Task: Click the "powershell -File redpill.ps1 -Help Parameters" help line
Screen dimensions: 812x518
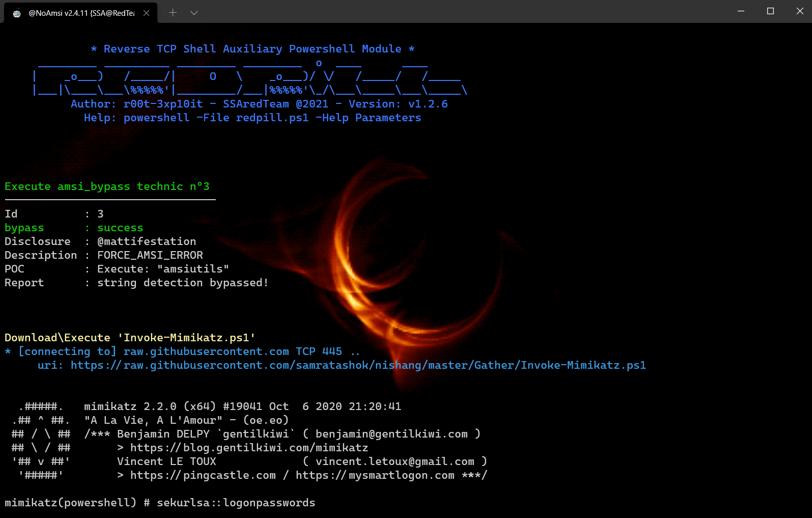Action: pos(272,118)
